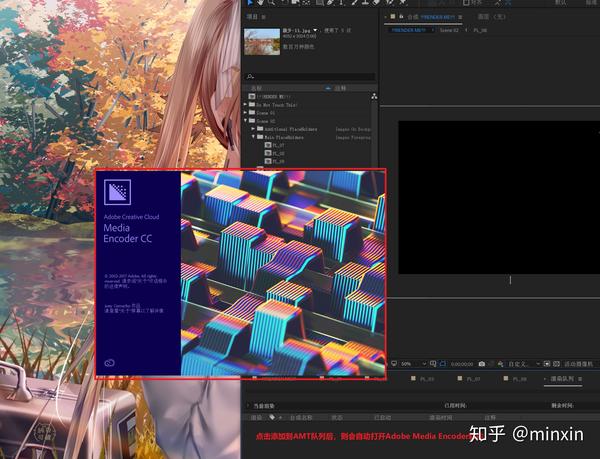Toggle mask and shape path visibility

443,364
